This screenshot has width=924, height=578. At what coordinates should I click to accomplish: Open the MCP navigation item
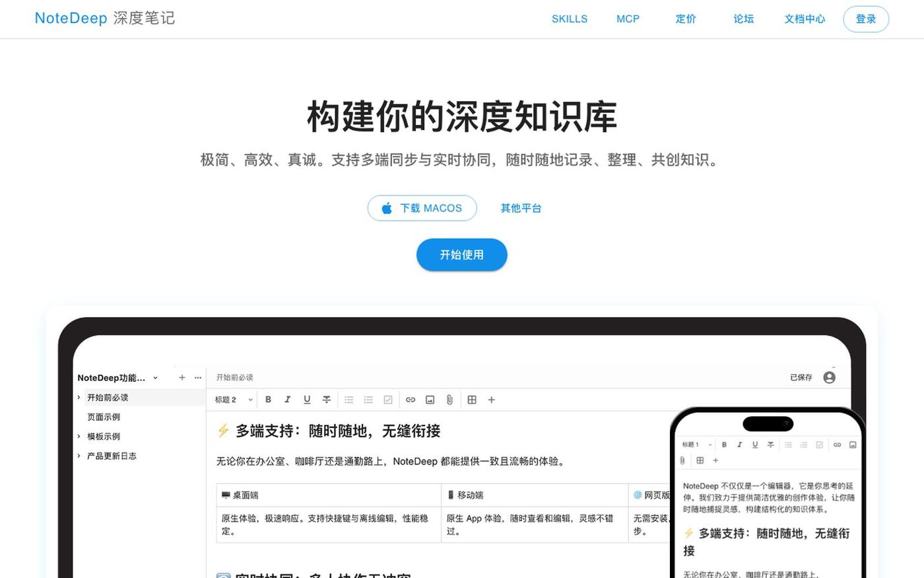tap(628, 19)
